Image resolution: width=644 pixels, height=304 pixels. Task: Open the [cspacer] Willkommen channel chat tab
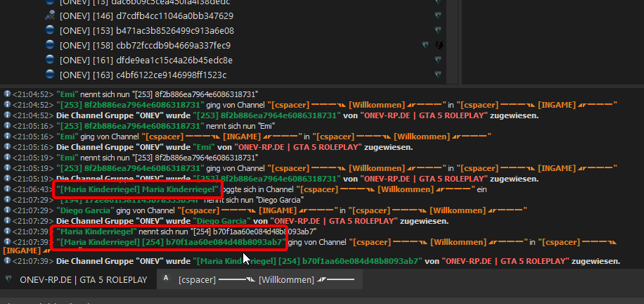256,279
